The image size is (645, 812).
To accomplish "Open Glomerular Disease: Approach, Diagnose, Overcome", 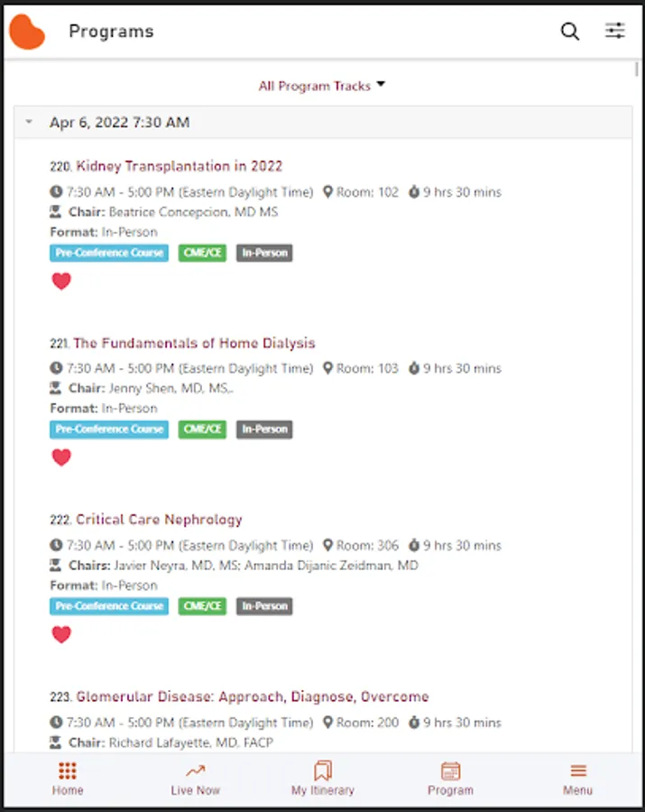I will point(252,697).
